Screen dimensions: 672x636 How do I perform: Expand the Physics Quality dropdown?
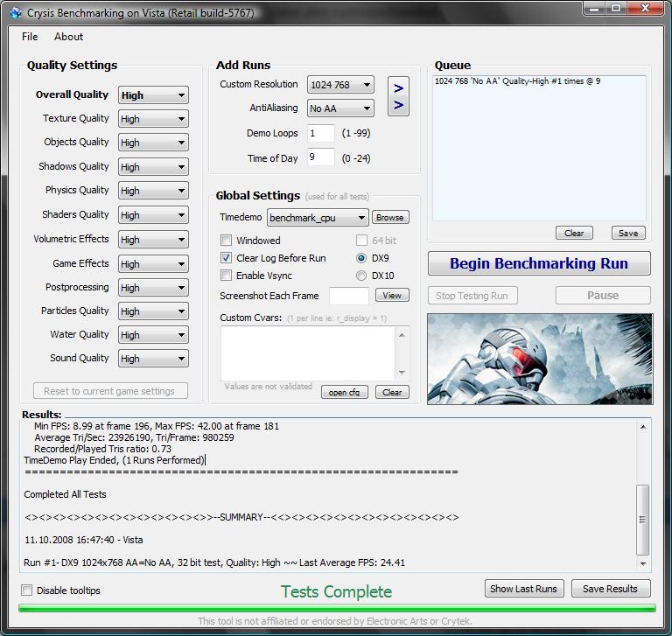[153, 191]
